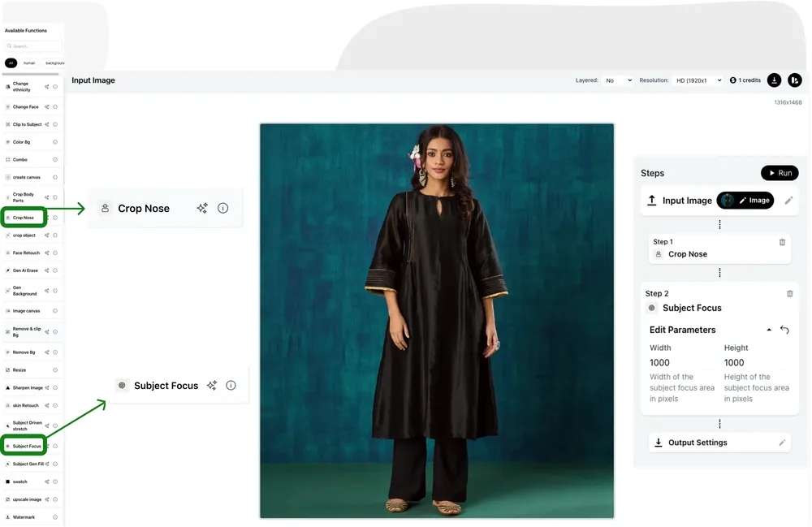Select Step 1 Crop Nose card
Viewport: 812px width, 527px height.
(719, 249)
